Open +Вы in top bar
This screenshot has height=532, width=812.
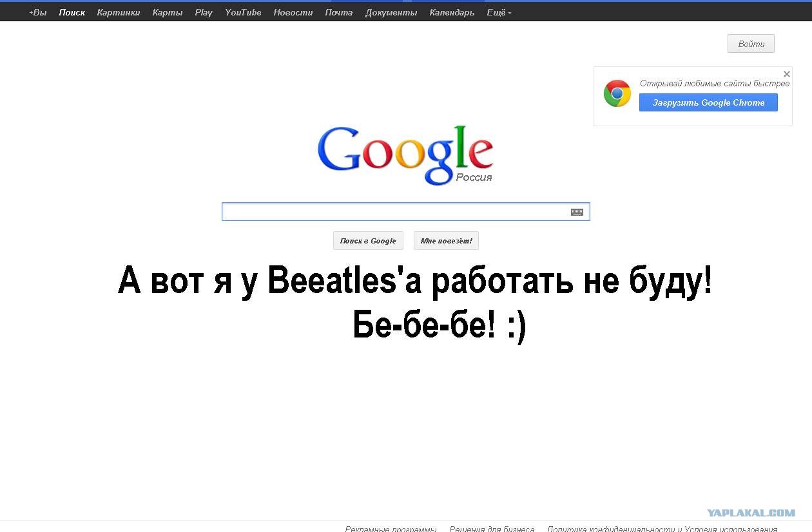pyautogui.click(x=38, y=12)
